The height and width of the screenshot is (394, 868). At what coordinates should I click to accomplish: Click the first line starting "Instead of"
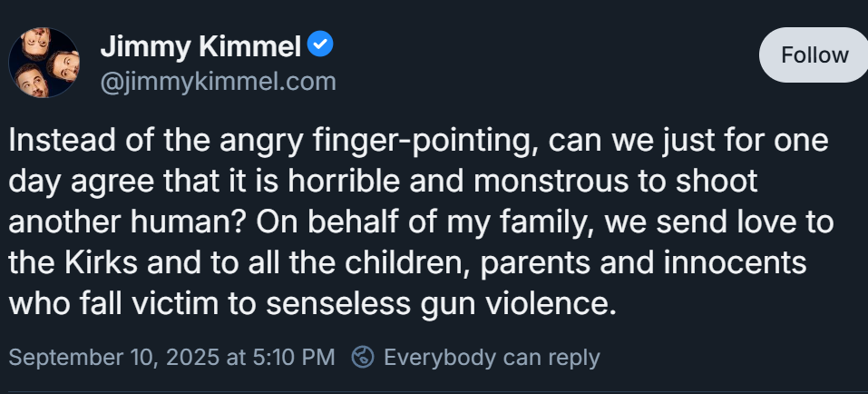tap(418, 142)
